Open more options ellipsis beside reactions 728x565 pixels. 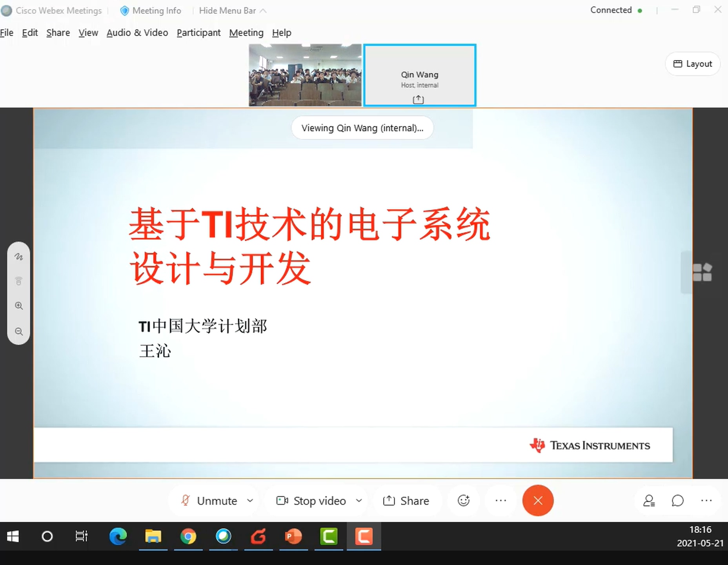click(500, 501)
